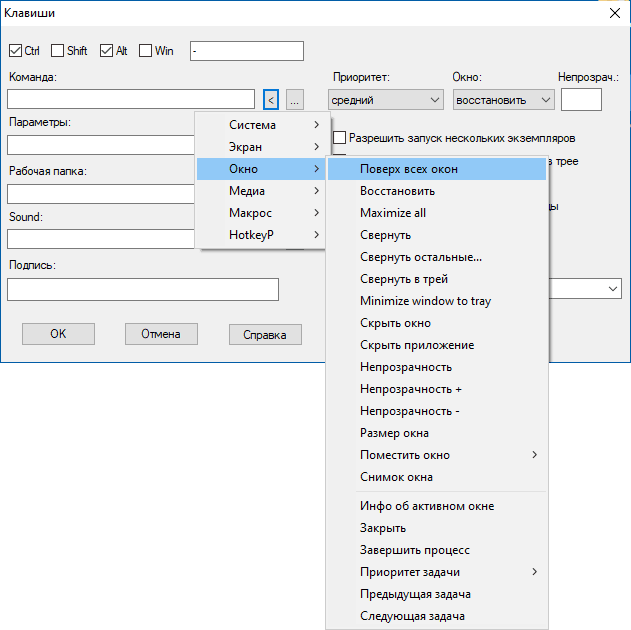Click into the Команда text field
The image size is (631, 630).
click(x=131, y=99)
